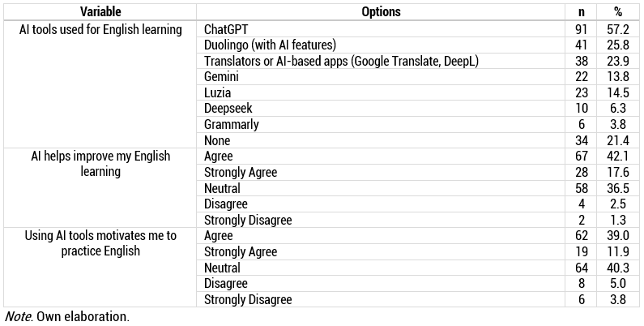Screen dimensions: 644x326
Task: Click the Note: Own elaboration text
Action: (66, 316)
